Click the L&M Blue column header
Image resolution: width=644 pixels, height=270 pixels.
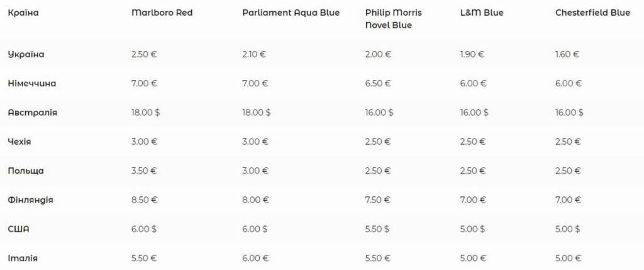482,13
